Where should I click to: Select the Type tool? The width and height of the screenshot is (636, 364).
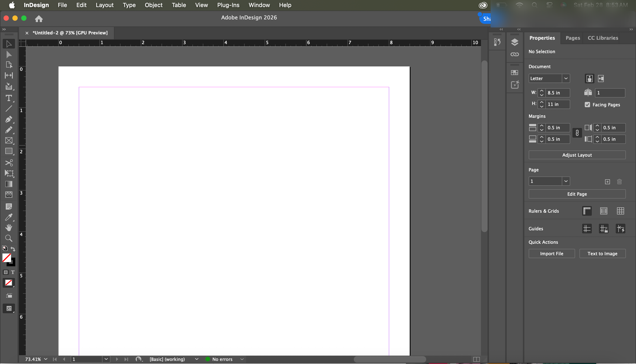(x=9, y=98)
